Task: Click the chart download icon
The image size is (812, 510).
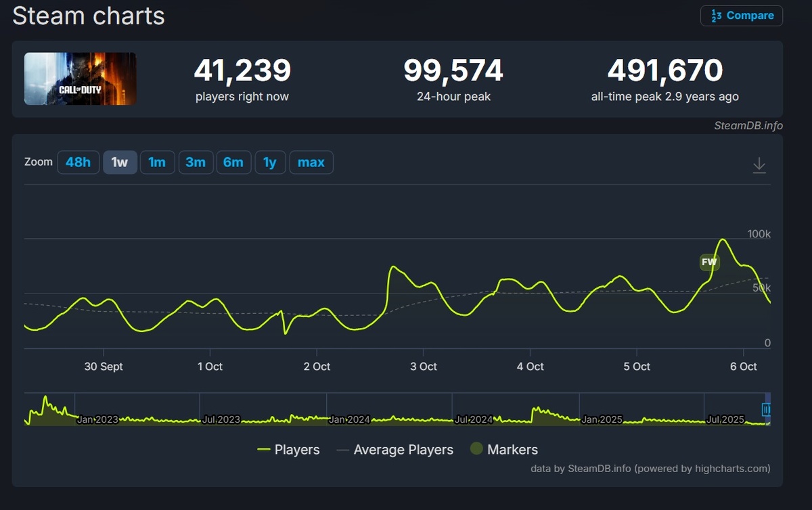Action: [x=759, y=165]
